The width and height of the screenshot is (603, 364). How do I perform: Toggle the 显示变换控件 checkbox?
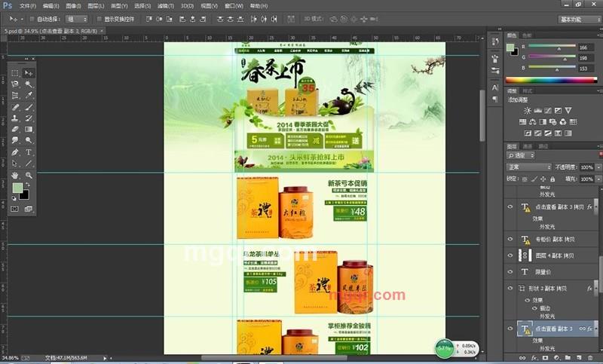(99, 19)
